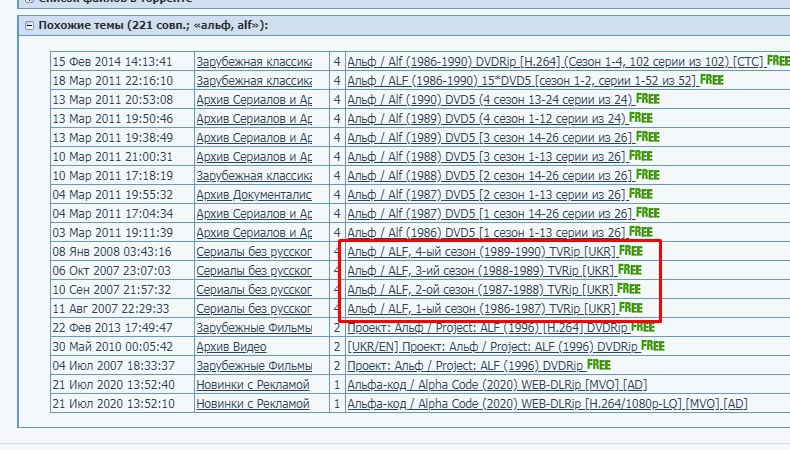Open Alf (1989) DVD5 4 сезон 1-12 link
The height and width of the screenshot is (450, 790).
487,119
